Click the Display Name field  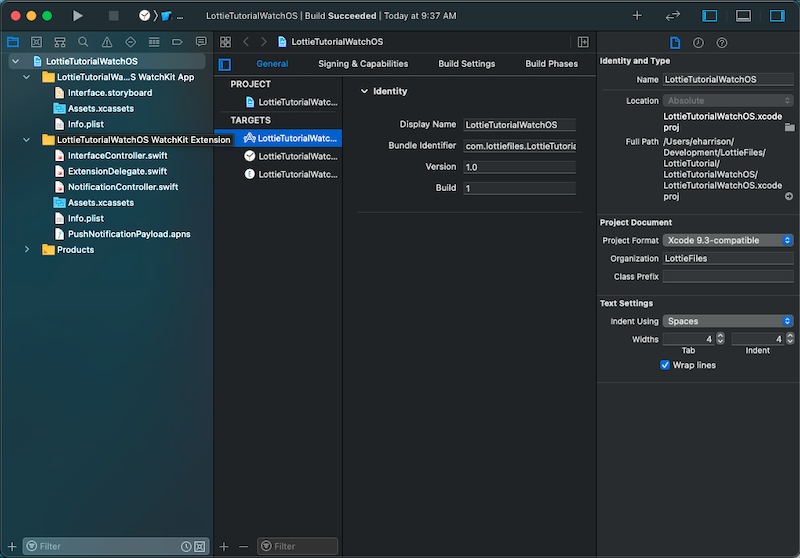coord(519,124)
